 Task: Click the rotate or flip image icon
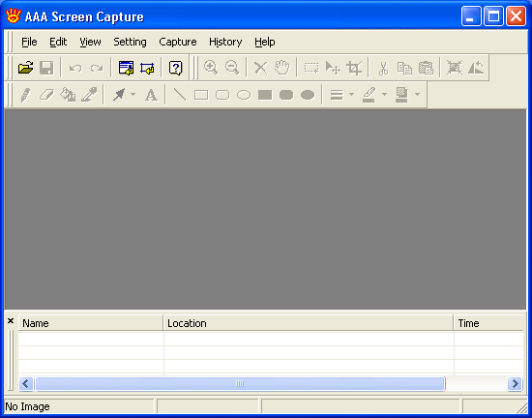tap(476, 68)
